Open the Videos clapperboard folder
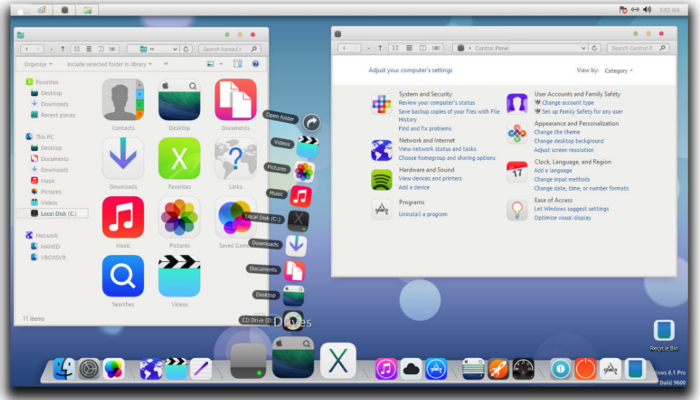The width and height of the screenshot is (700, 400). coord(179,276)
